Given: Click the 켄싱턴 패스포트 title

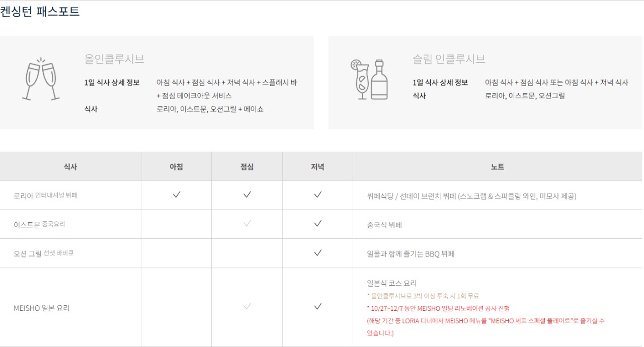Looking at the screenshot, I should pyautogui.click(x=40, y=12).
